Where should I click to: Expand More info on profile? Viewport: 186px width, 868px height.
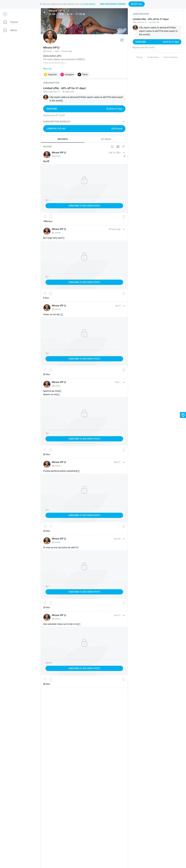pos(47,69)
